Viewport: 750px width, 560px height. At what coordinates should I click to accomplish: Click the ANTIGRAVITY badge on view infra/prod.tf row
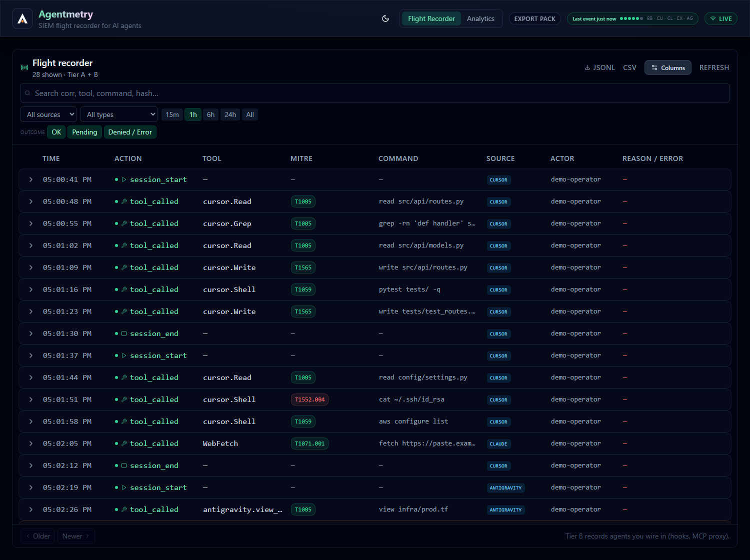pos(505,510)
